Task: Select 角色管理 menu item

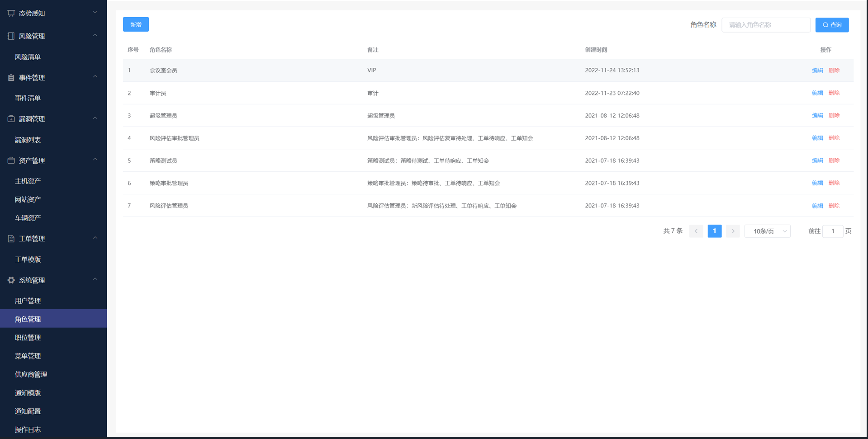Action: (x=53, y=319)
